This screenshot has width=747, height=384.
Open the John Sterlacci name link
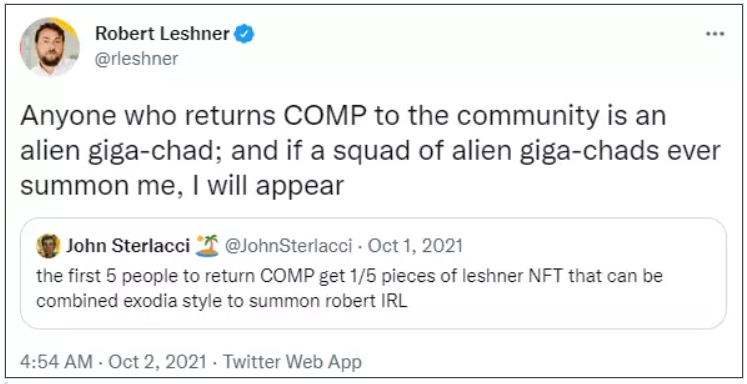128,246
